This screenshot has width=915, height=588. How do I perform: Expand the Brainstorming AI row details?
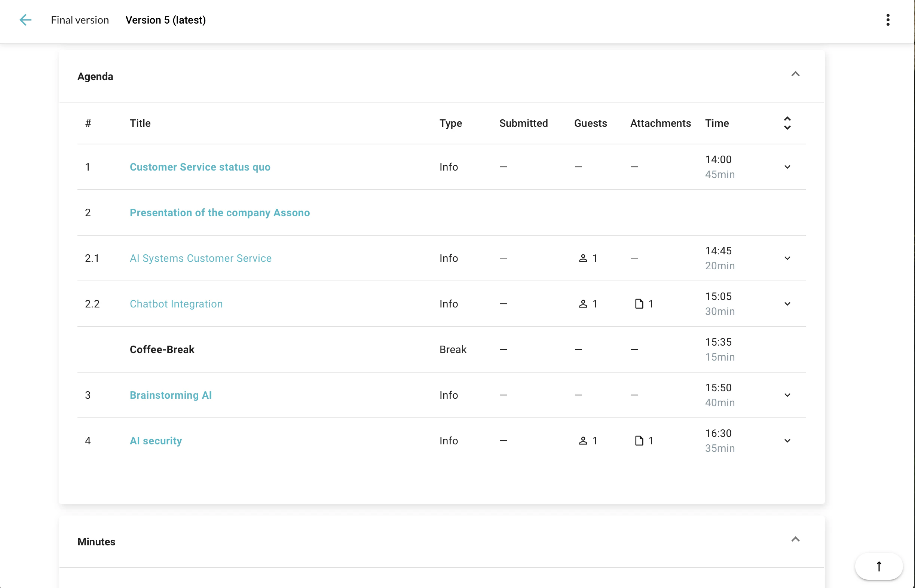pyautogui.click(x=787, y=395)
